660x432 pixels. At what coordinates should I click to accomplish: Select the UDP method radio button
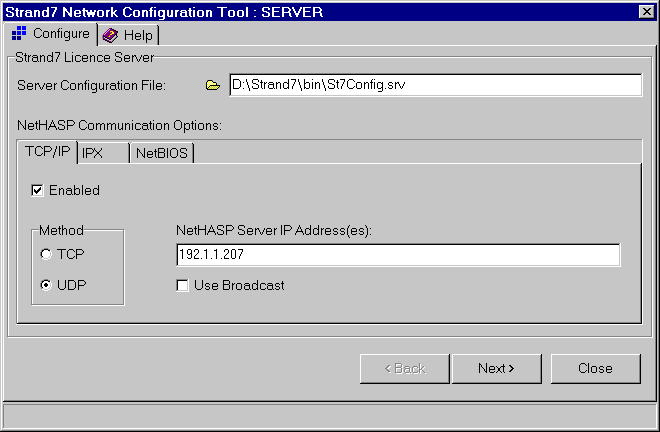click(x=46, y=285)
